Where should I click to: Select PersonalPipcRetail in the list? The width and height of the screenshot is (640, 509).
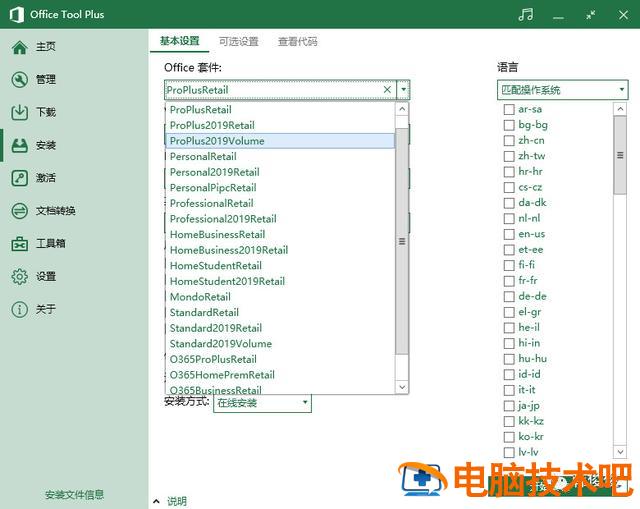tap(280, 188)
